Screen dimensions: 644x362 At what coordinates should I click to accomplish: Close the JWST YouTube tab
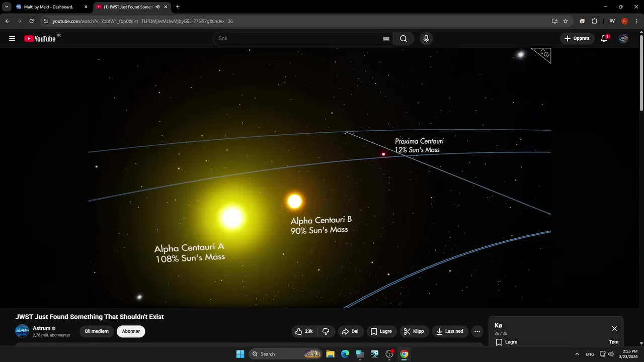pos(166,7)
